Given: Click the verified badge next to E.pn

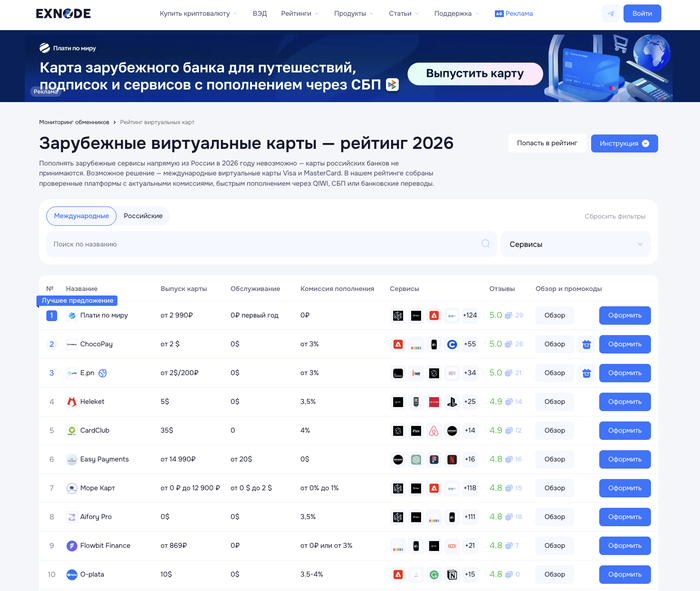Looking at the screenshot, I should tap(103, 373).
